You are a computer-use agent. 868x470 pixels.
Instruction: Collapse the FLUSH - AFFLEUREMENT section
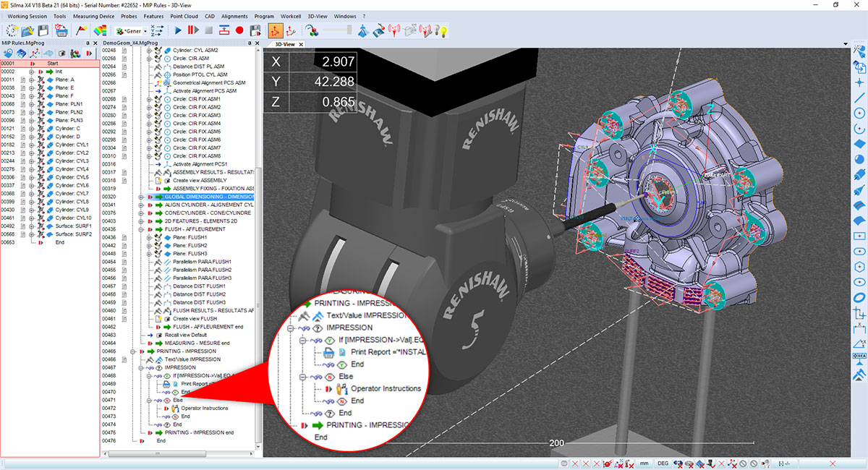[141, 229]
